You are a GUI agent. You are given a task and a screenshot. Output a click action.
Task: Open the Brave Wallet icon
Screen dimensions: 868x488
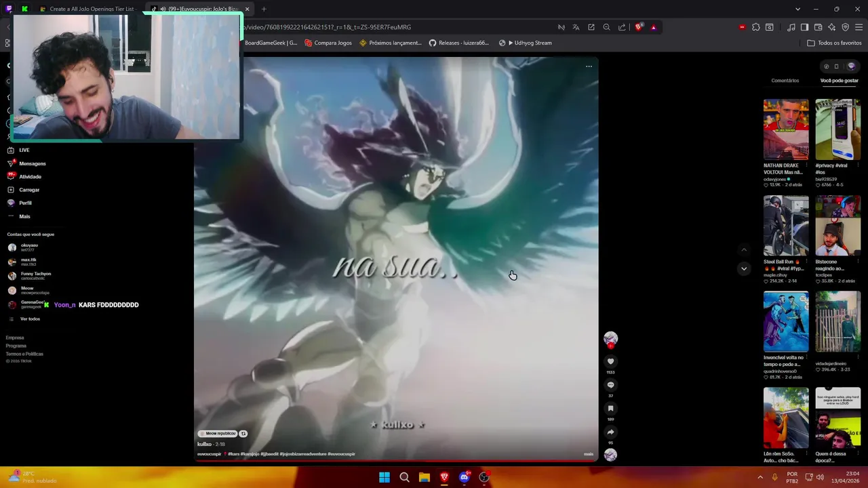[818, 27]
